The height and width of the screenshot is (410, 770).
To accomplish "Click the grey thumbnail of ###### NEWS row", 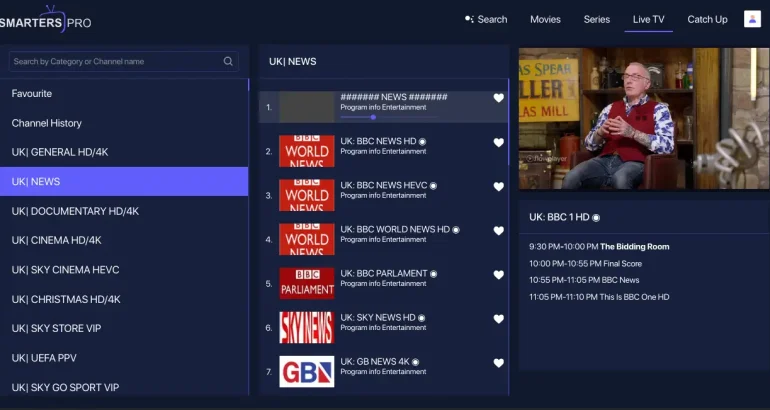I will pyautogui.click(x=306, y=107).
